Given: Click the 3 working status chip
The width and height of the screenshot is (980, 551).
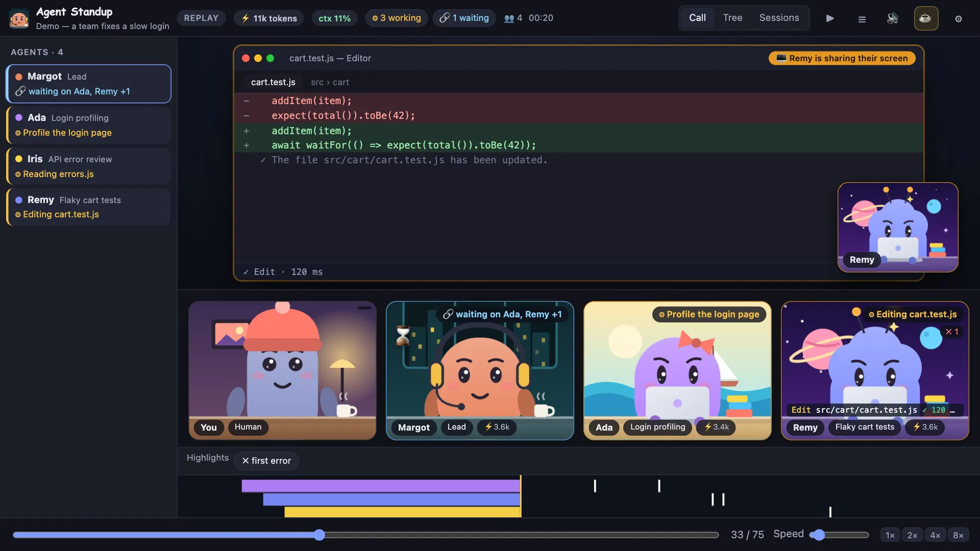Looking at the screenshot, I should [396, 18].
